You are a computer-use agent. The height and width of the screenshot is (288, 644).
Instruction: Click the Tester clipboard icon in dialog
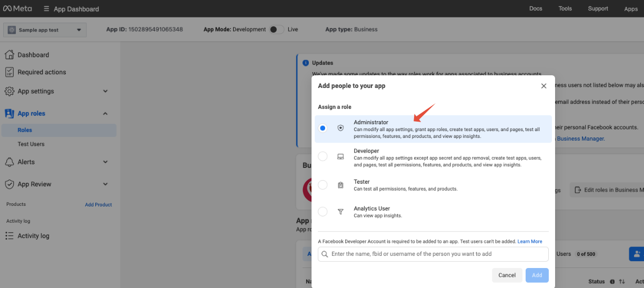point(340,185)
